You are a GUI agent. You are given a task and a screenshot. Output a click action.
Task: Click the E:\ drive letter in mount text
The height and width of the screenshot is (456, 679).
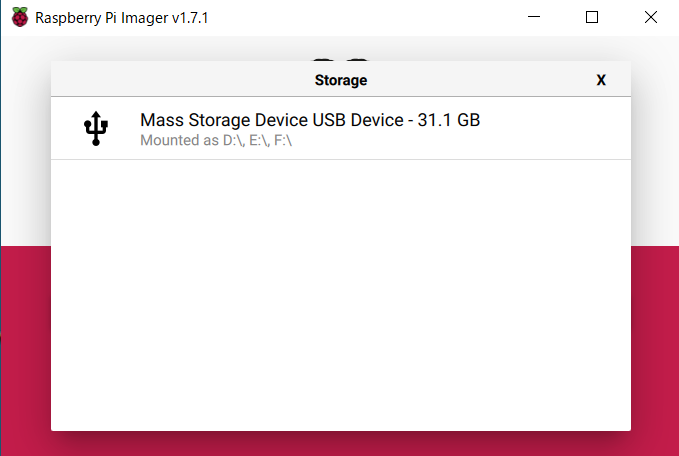point(259,140)
